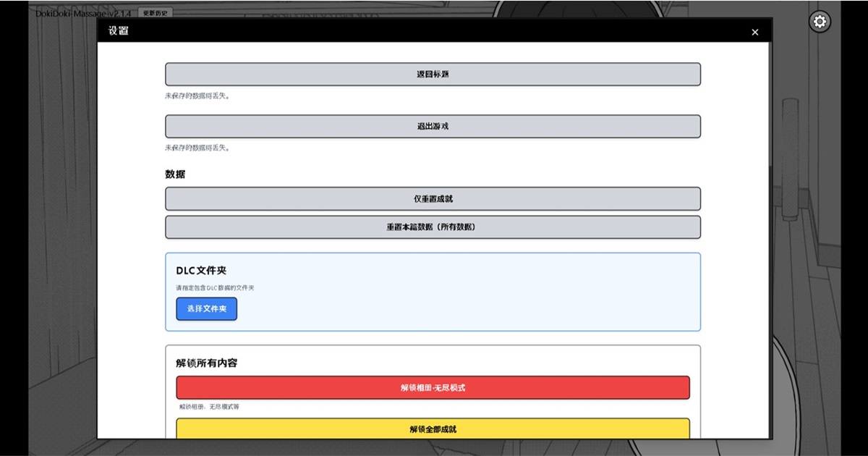
Task: Click the DokiDoki-Massage version label
Action: coord(83,13)
